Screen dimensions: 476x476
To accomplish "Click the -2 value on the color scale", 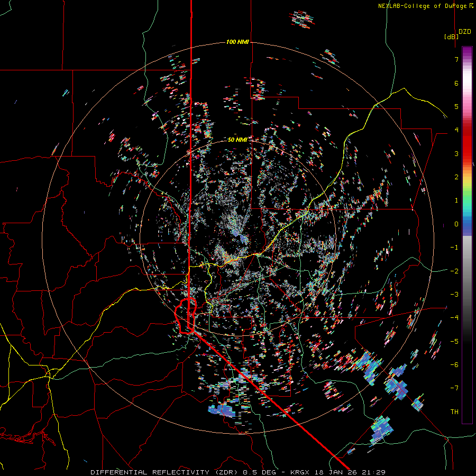I will [x=454, y=271].
